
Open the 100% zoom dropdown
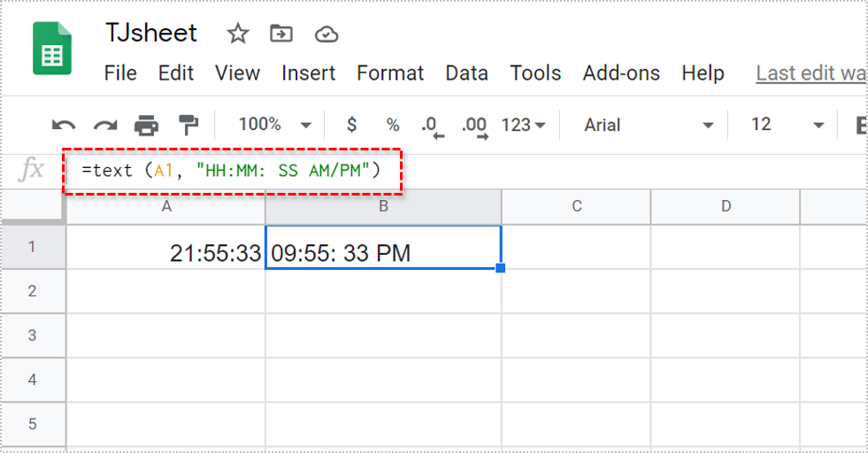274,125
